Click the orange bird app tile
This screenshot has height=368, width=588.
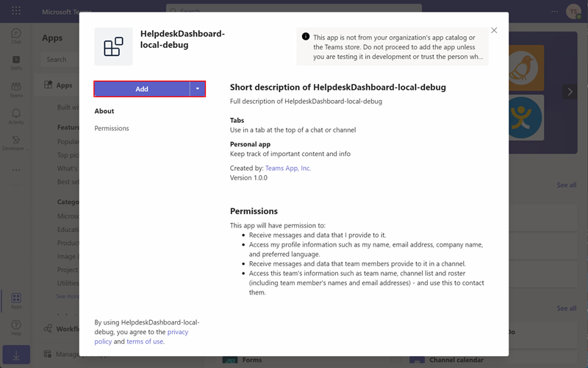tap(526, 68)
